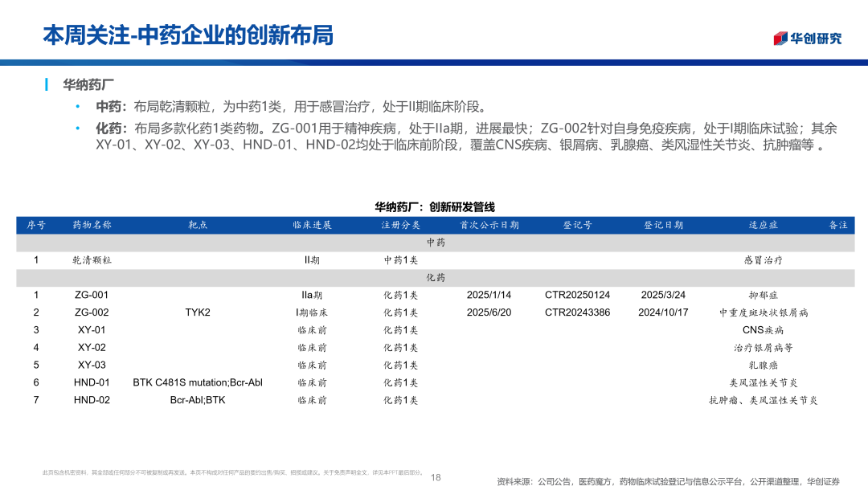
Task: Click the XY-01 drug name cell
Action: pyautogui.click(x=92, y=330)
